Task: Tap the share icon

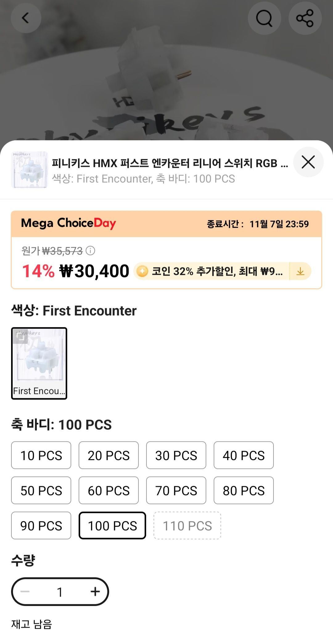Action: pos(305,19)
